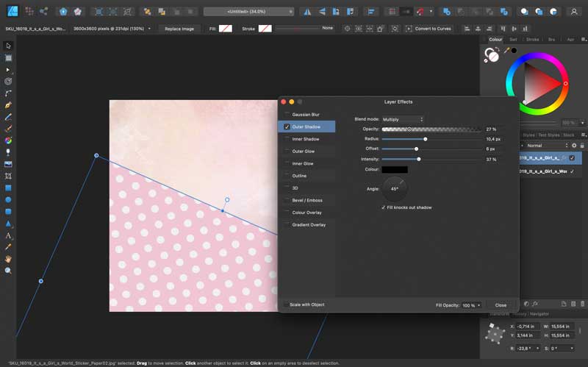
Task: Click the shadow Colour black swatch
Action: (395, 170)
